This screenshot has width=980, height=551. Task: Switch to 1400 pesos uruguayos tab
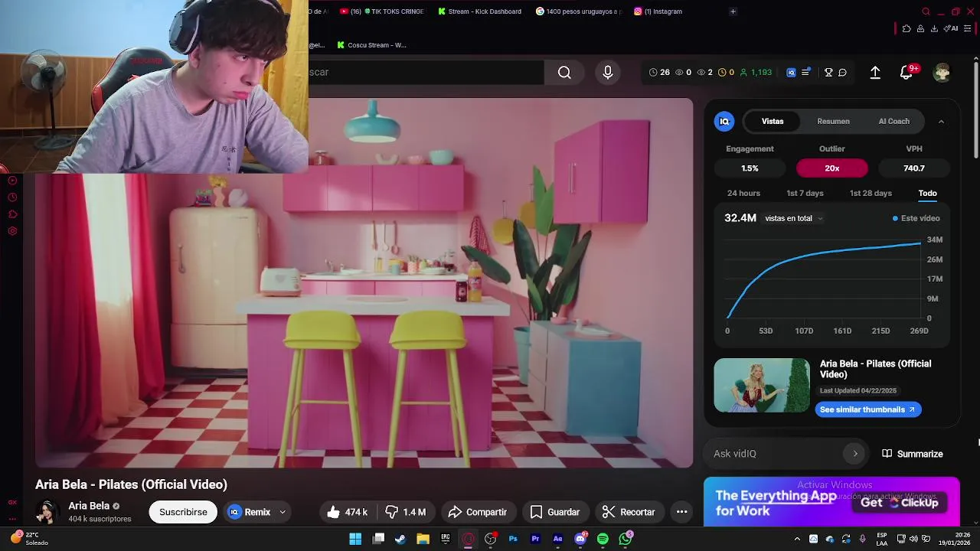[x=579, y=11]
